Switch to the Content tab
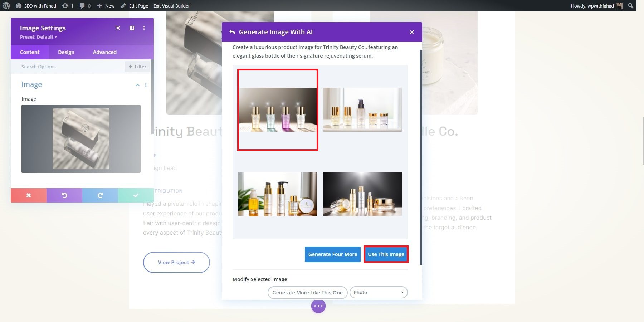644x322 pixels. coord(30,52)
